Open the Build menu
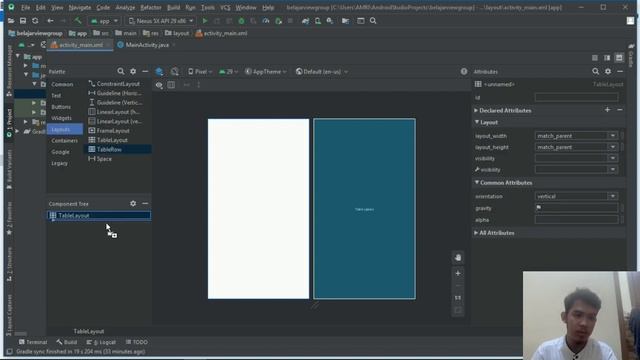Image resolution: width=640 pixels, height=360 pixels. pos(173,7)
